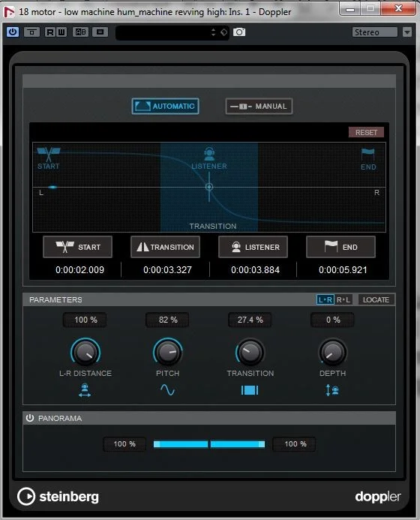The height and width of the screenshot is (520, 420).
Task: Click the LISTENER icon in the display
Action: tap(209, 158)
